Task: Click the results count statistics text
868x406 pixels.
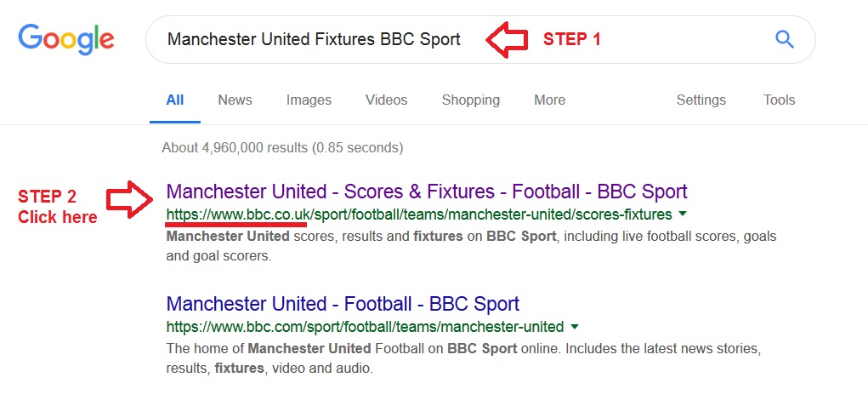Action: (282, 148)
